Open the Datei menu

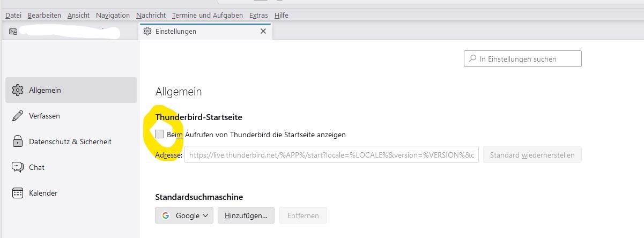13,15
